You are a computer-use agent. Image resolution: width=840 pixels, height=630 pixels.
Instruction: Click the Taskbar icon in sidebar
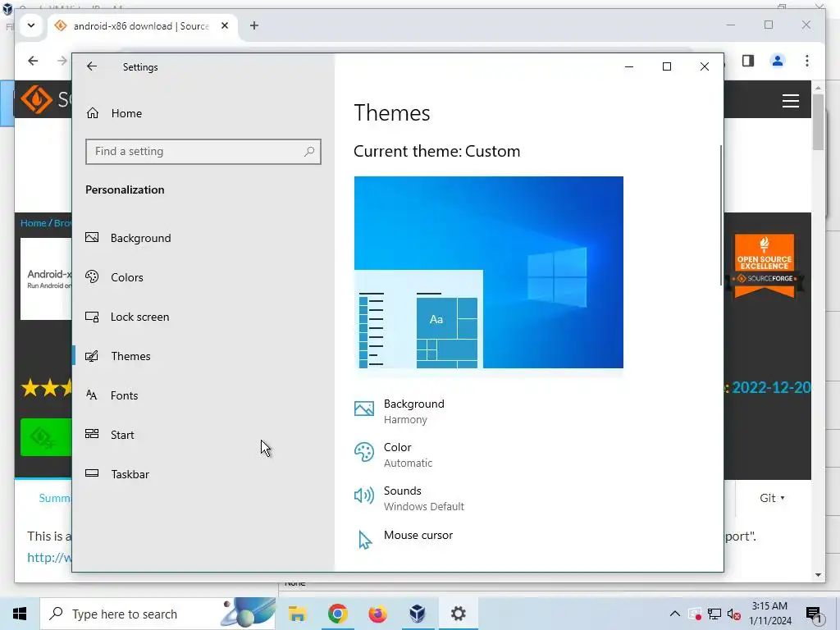coord(92,473)
